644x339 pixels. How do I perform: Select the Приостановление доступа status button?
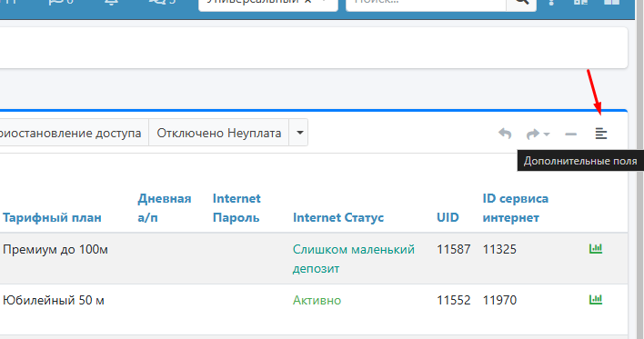pos(71,133)
